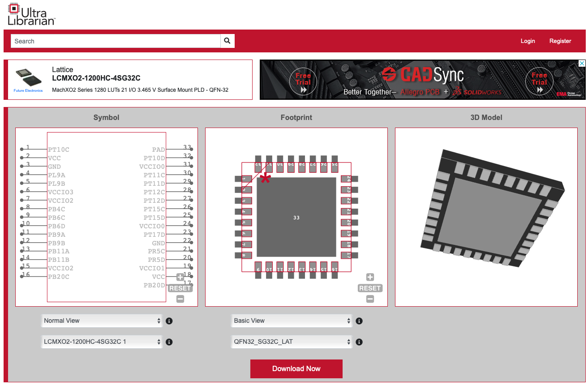This screenshot has width=588, height=385.
Task: Click info icon beside symbol name dropdown
Action: [169, 342]
